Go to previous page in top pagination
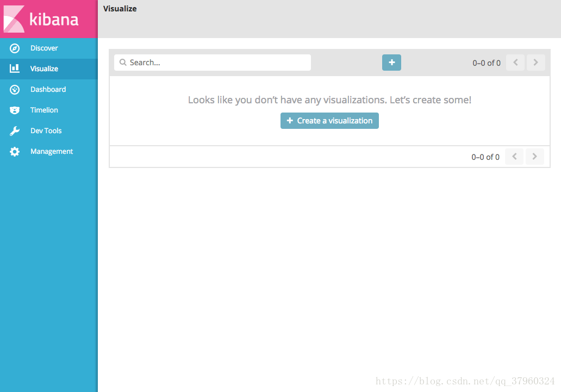Image resolution: width=561 pixels, height=392 pixels. point(515,63)
